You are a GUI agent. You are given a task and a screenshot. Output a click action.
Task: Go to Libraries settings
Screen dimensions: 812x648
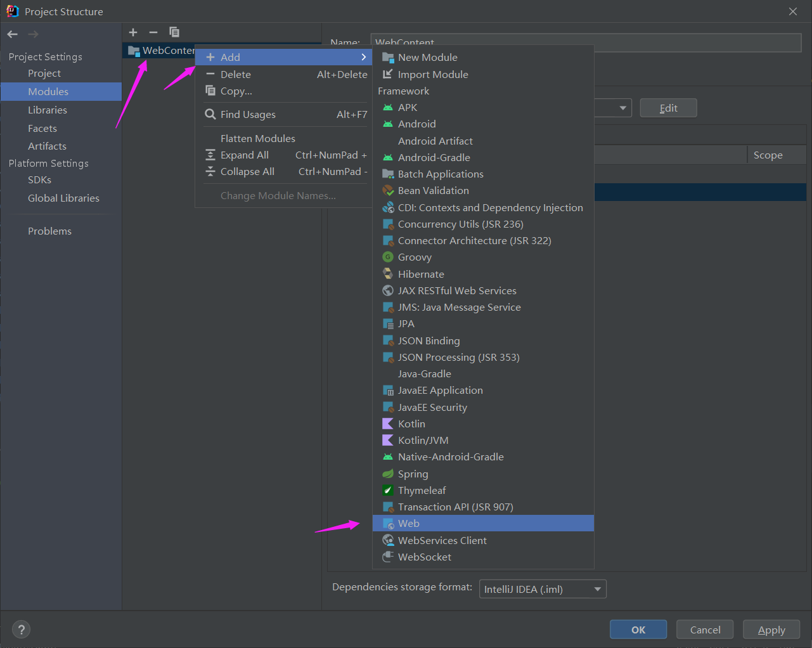(61, 110)
